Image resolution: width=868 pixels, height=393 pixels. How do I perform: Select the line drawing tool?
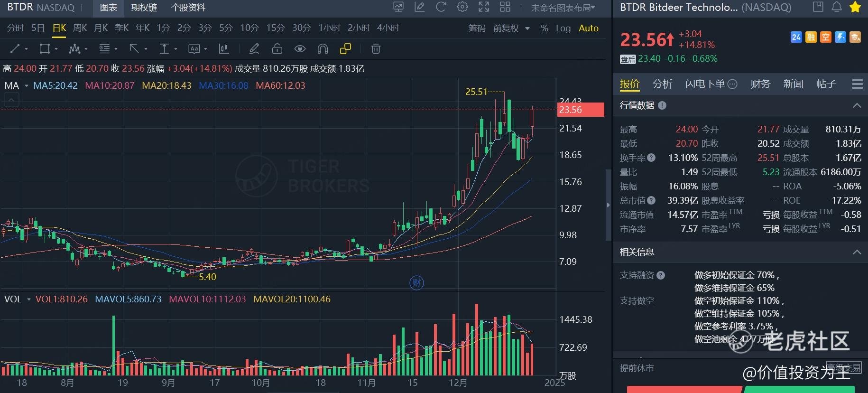tap(15, 48)
